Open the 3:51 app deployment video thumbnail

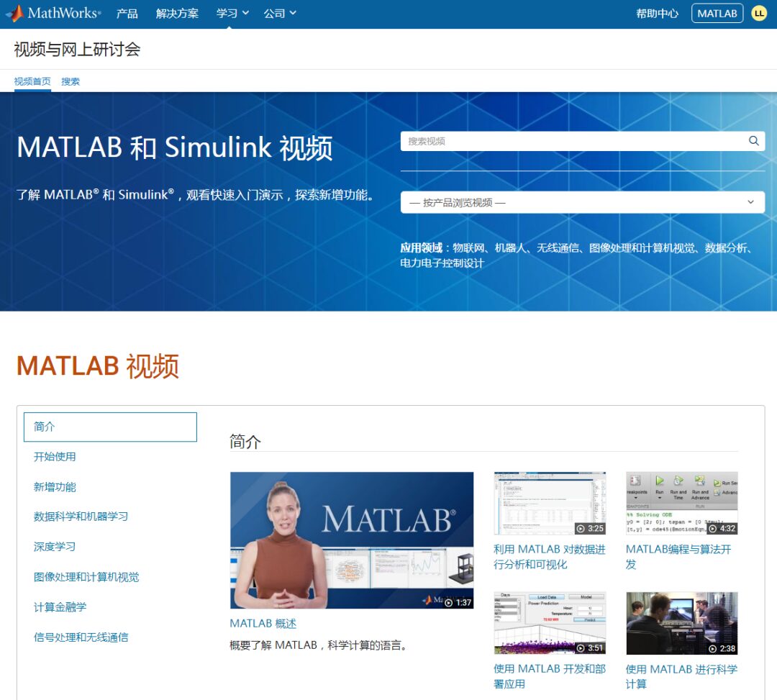550,623
